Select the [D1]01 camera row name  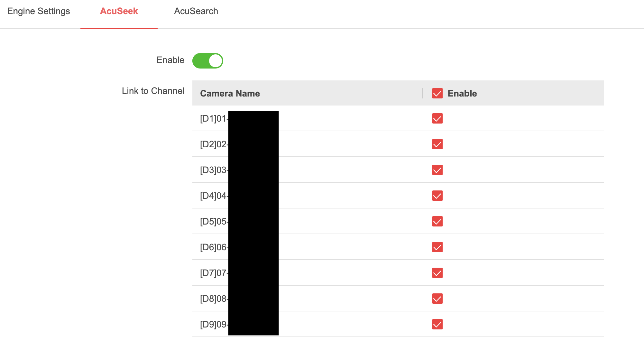click(x=214, y=119)
